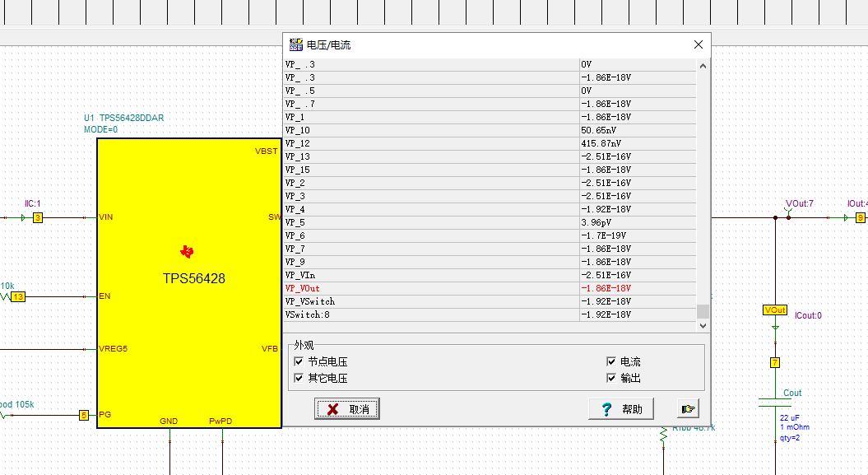Image resolution: width=868 pixels, height=475 pixels.
Task: Click the VREG5 pin label
Action: point(113,349)
